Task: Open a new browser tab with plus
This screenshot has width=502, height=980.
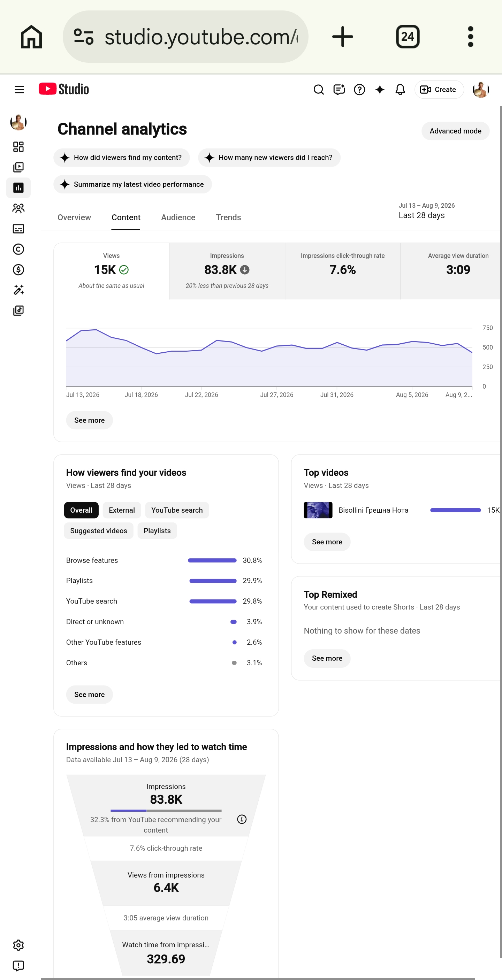Action: 343,37
